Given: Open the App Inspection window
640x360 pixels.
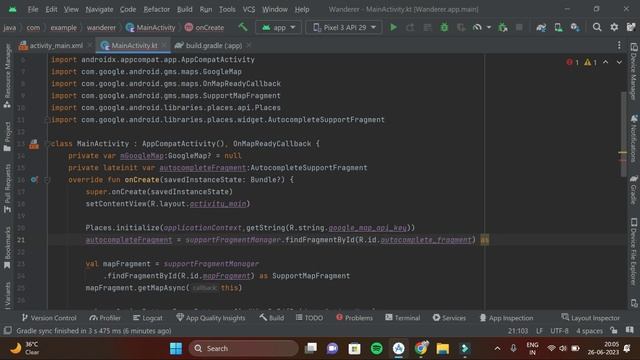Looking at the screenshot, I should [507, 318].
